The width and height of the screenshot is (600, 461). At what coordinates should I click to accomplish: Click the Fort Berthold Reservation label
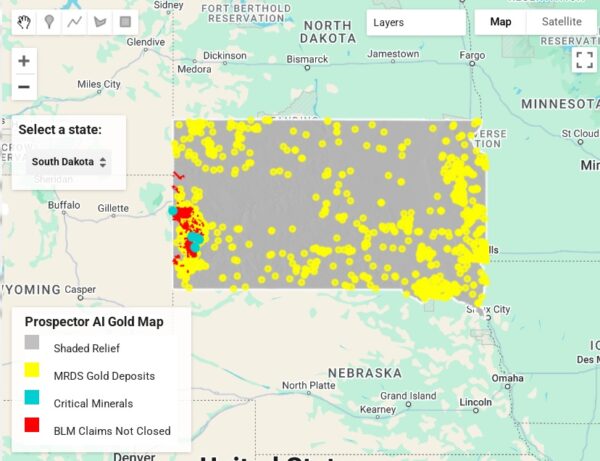(246, 13)
